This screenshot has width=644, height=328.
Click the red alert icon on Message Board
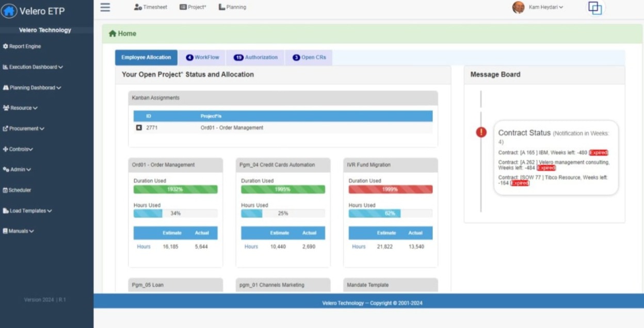pyautogui.click(x=481, y=133)
